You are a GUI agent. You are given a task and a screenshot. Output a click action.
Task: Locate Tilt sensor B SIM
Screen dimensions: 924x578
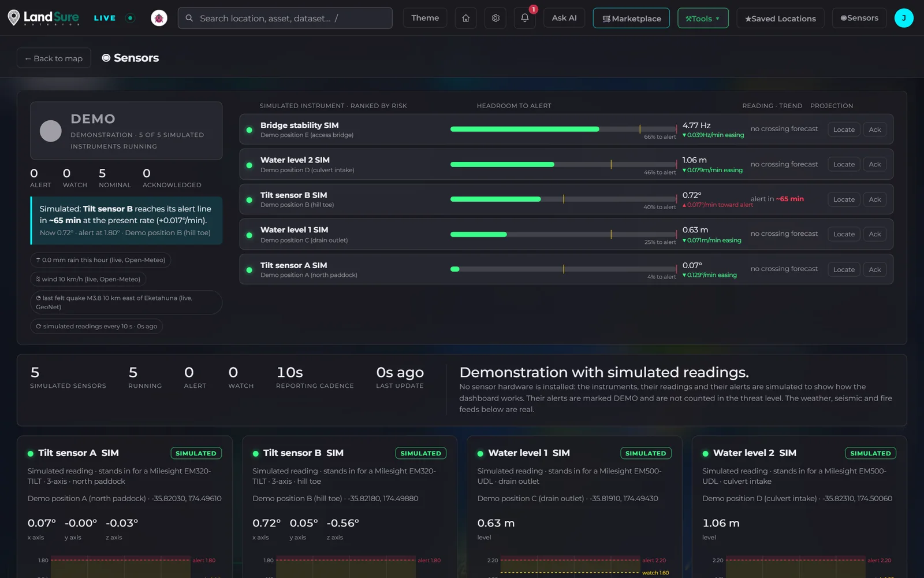click(x=844, y=199)
